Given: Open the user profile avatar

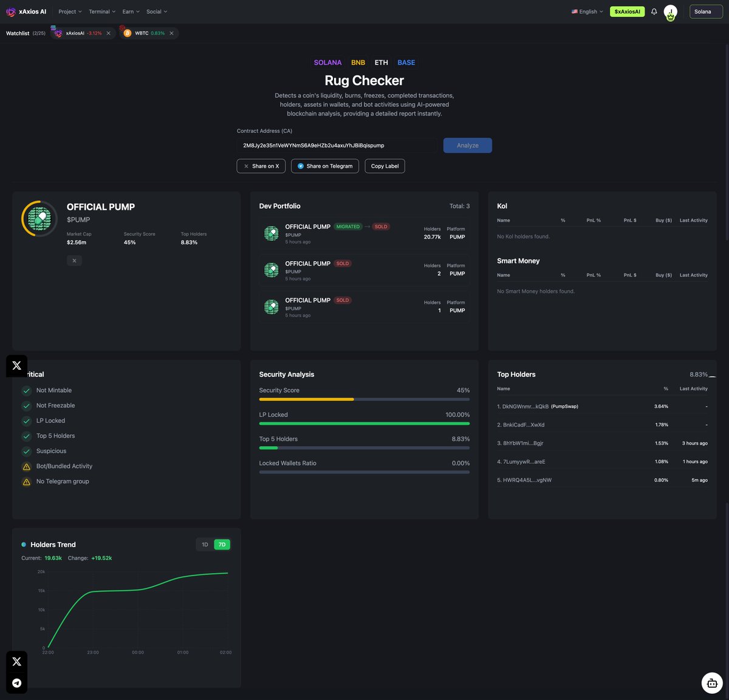Looking at the screenshot, I should 671,12.
